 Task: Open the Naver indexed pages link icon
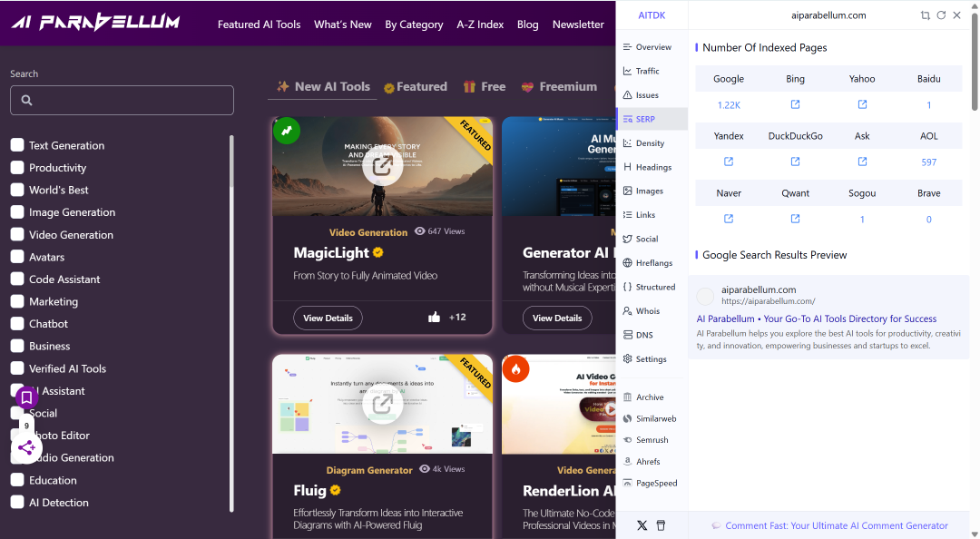728,219
